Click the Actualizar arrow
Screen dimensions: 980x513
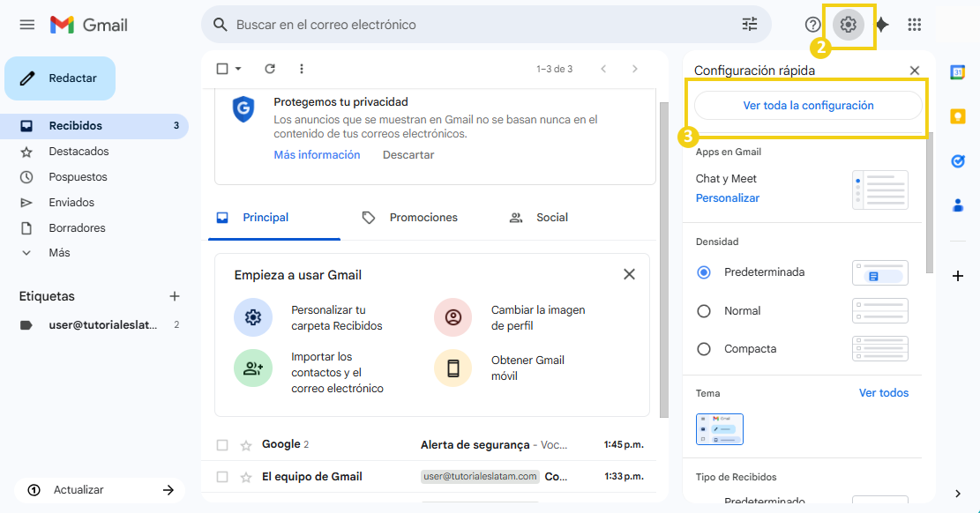[x=168, y=490]
